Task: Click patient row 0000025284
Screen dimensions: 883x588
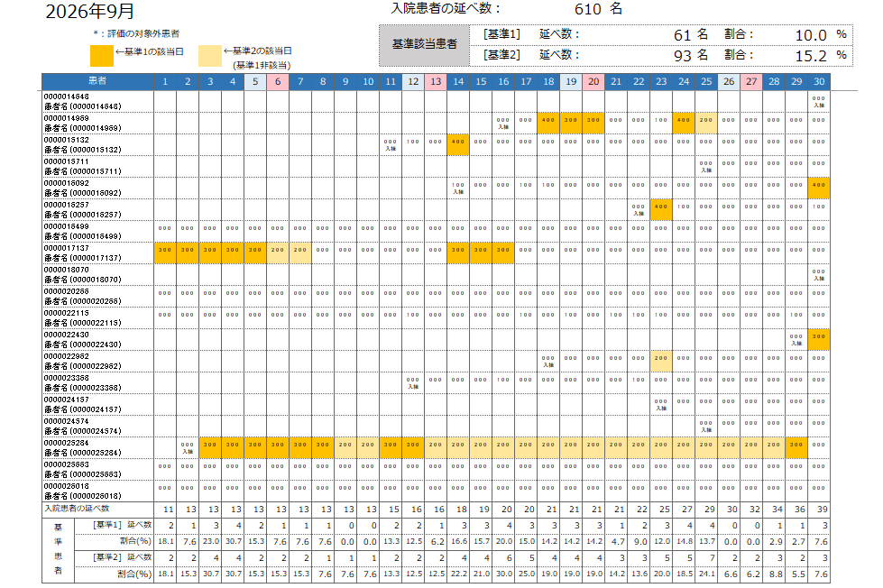Action: point(436,447)
